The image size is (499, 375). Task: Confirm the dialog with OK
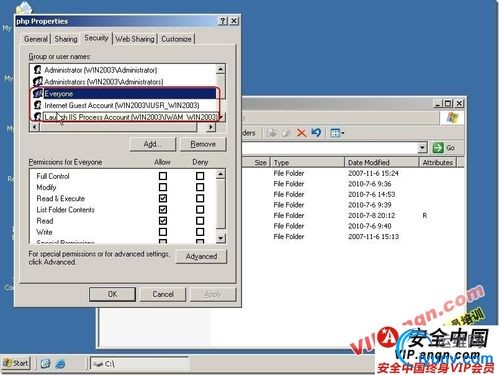coord(112,294)
